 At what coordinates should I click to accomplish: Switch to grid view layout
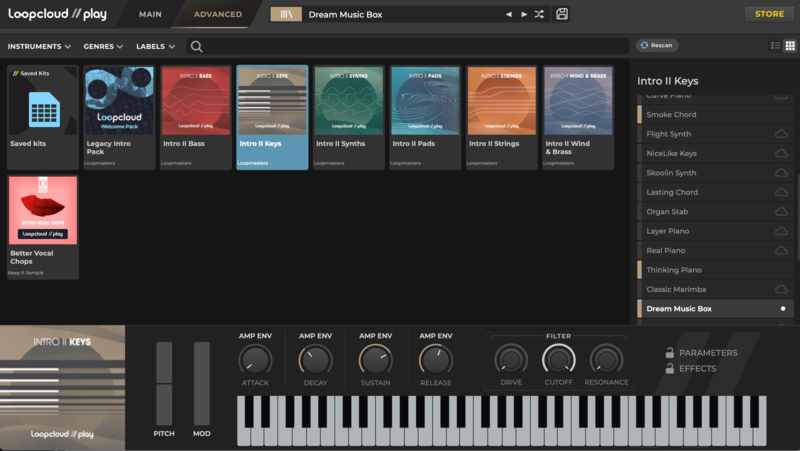[x=790, y=46]
